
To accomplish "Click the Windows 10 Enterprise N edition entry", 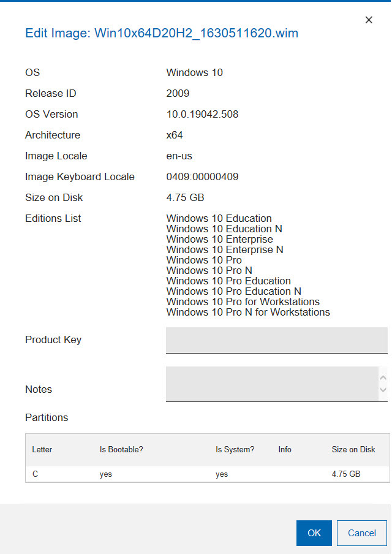I will click(x=225, y=249).
